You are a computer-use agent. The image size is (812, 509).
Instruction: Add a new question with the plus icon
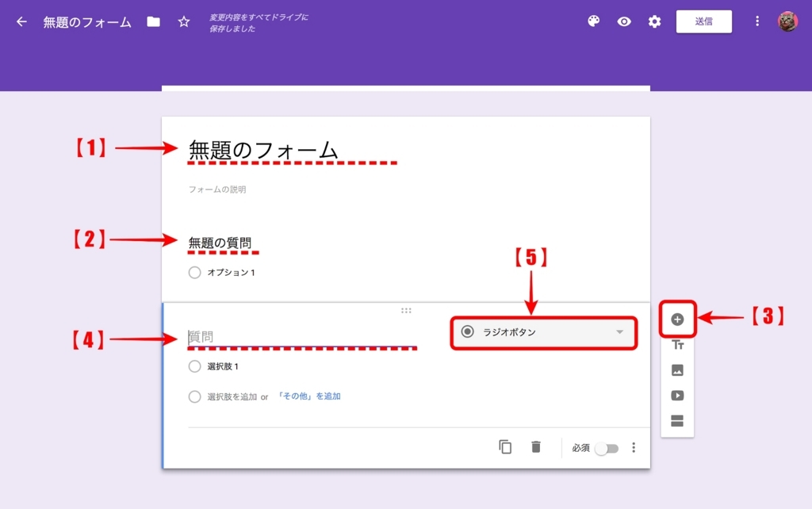[677, 320]
